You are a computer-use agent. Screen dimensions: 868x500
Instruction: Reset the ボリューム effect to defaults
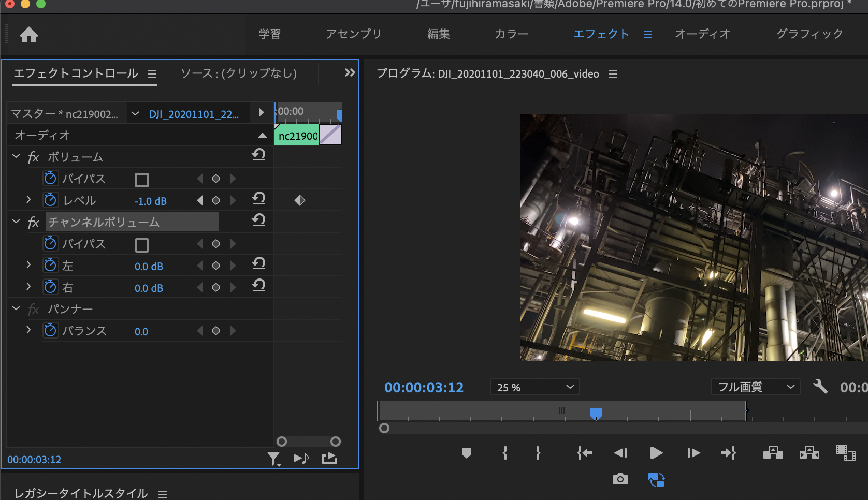[x=259, y=155]
